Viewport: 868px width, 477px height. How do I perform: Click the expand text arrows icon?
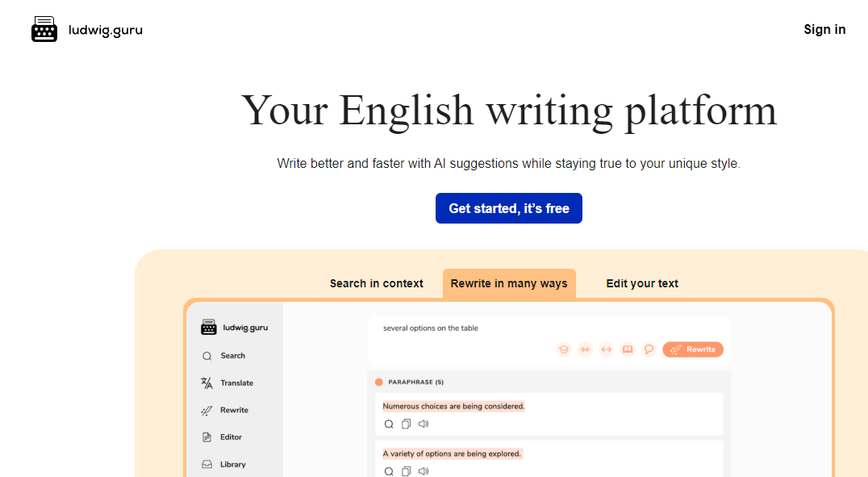(606, 349)
